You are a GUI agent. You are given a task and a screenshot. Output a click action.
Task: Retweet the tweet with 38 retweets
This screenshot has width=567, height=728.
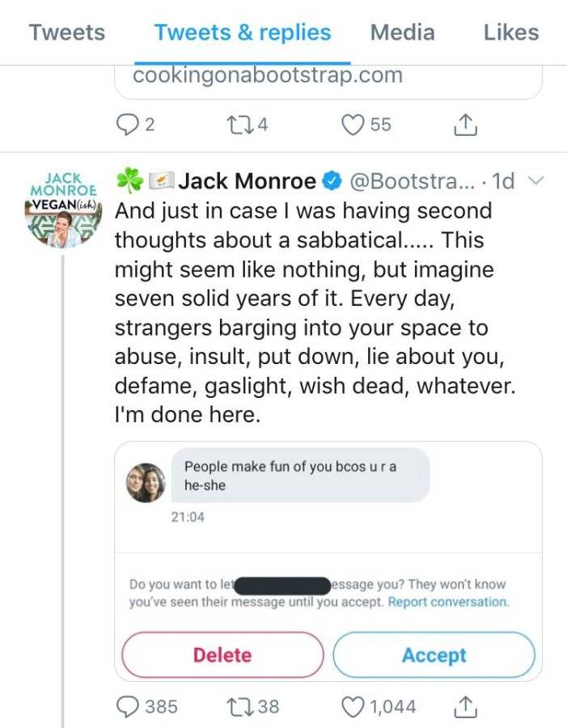click(x=239, y=707)
